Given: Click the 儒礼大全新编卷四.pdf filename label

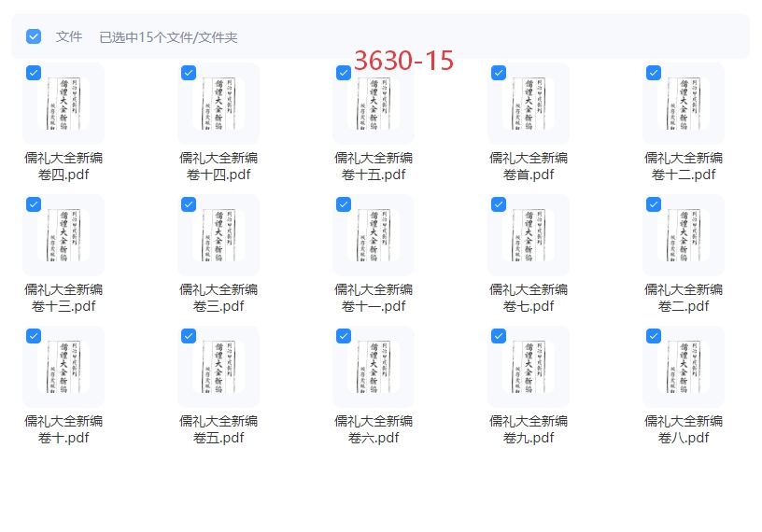Looking at the screenshot, I should coord(63,166).
